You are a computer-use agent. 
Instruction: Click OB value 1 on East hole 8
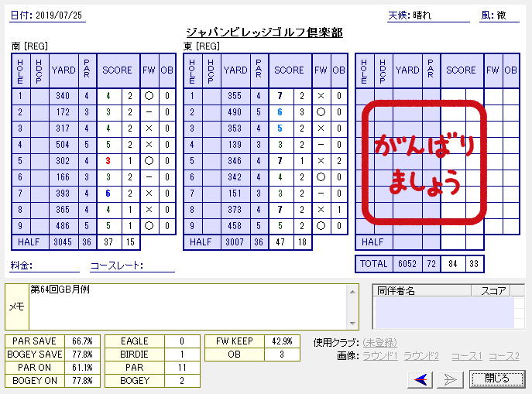(x=339, y=210)
